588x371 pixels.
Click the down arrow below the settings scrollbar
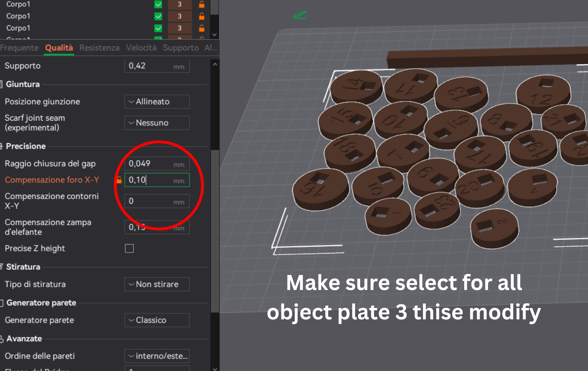tap(215, 369)
